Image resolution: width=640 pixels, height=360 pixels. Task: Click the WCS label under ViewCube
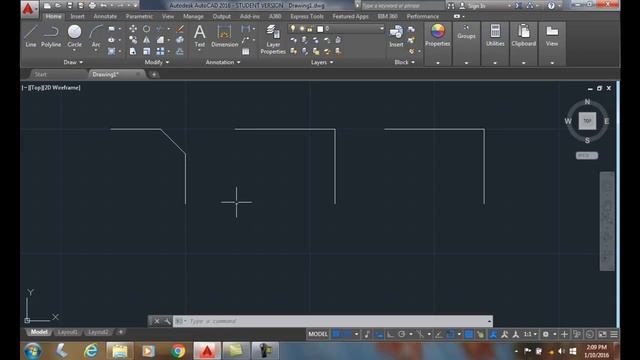pos(587,156)
